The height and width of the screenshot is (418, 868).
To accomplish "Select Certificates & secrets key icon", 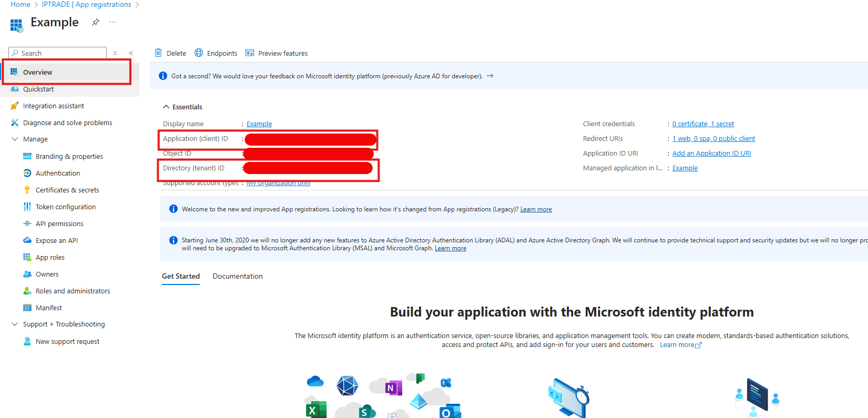I will pos(27,190).
